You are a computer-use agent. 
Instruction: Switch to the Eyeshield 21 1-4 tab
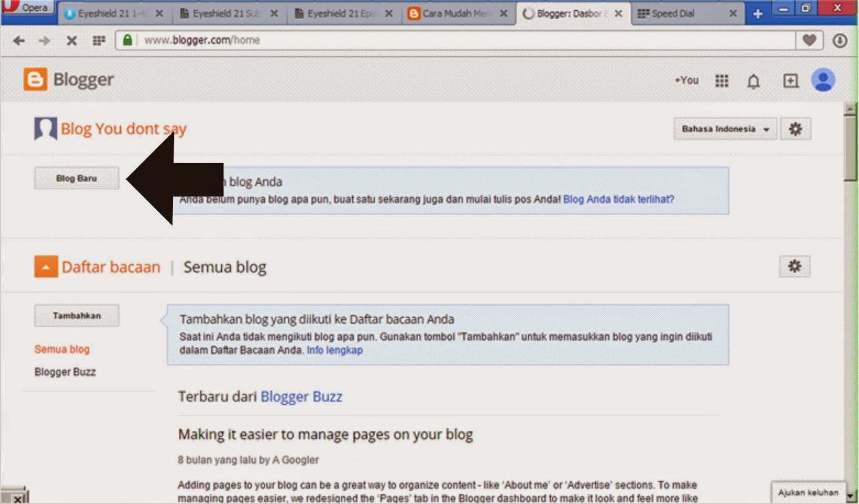point(113,13)
